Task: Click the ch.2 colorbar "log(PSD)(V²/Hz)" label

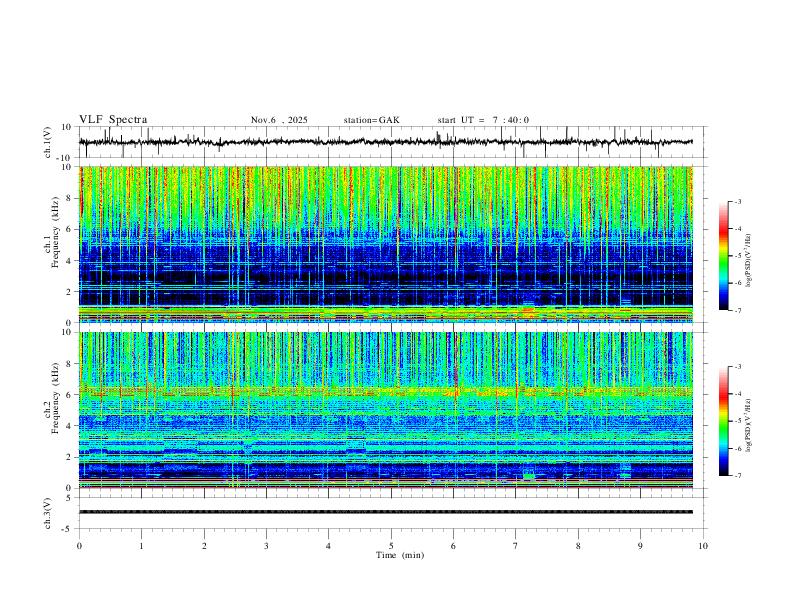Action: click(x=748, y=426)
